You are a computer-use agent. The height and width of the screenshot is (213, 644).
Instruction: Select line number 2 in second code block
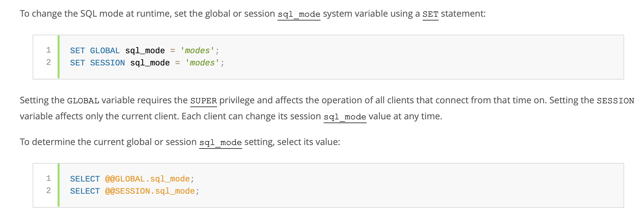tap(49, 191)
